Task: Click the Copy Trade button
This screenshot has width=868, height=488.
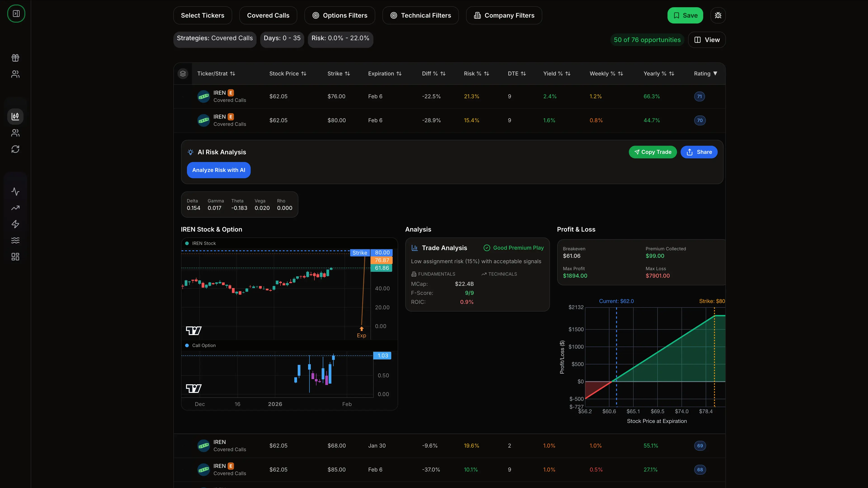Action: pyautogui.click(x=653, y=152)
